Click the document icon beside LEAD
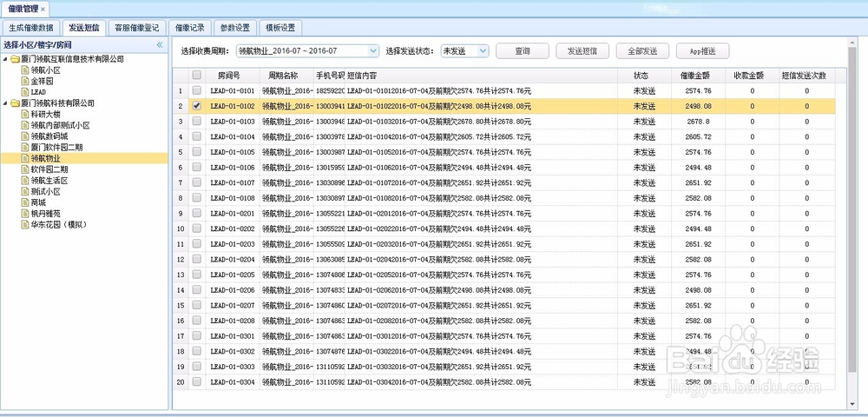The height and width of the screenshot is (417, 868). pyautogui.click(x=25, y=92)
